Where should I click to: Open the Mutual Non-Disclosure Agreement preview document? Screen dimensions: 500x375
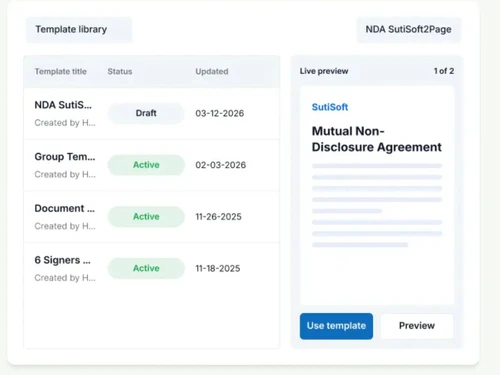click(x=377, y=196)
